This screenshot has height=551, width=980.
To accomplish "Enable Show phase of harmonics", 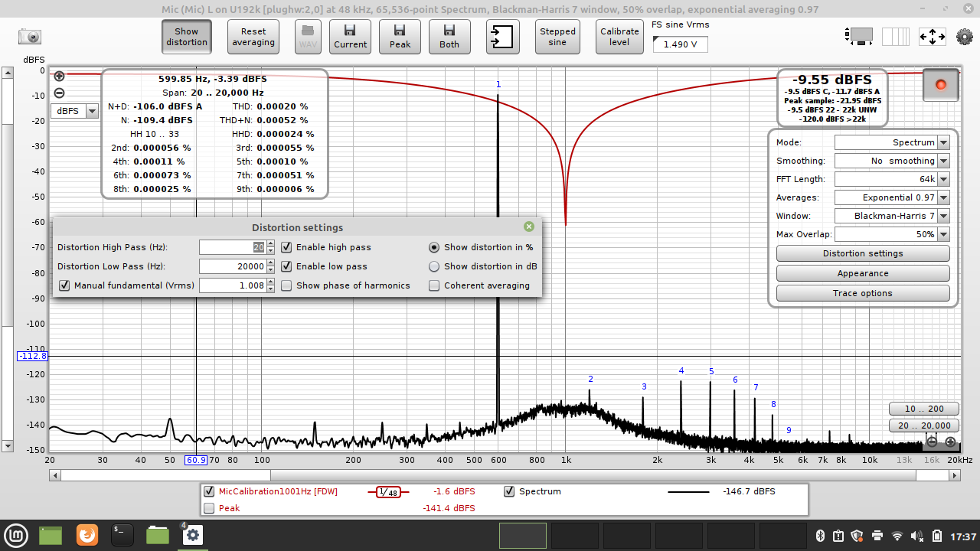I will coord(286,285).
